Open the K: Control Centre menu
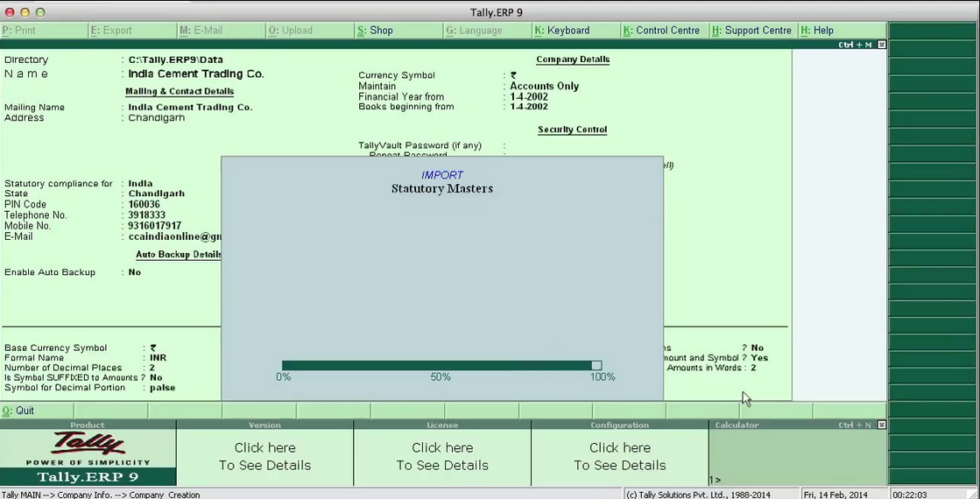The width and height of the screenshot is (980, 499). [661, 30]
